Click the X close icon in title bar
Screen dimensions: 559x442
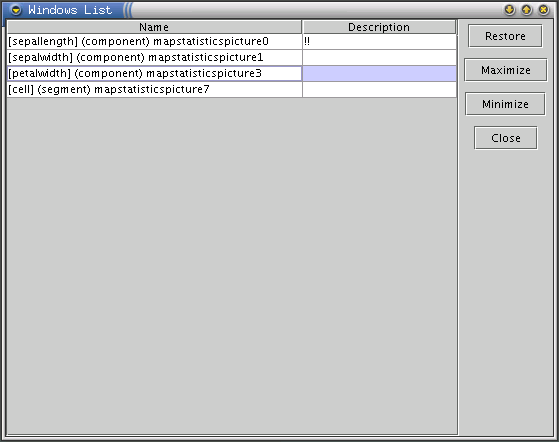(x=543, y=10)
